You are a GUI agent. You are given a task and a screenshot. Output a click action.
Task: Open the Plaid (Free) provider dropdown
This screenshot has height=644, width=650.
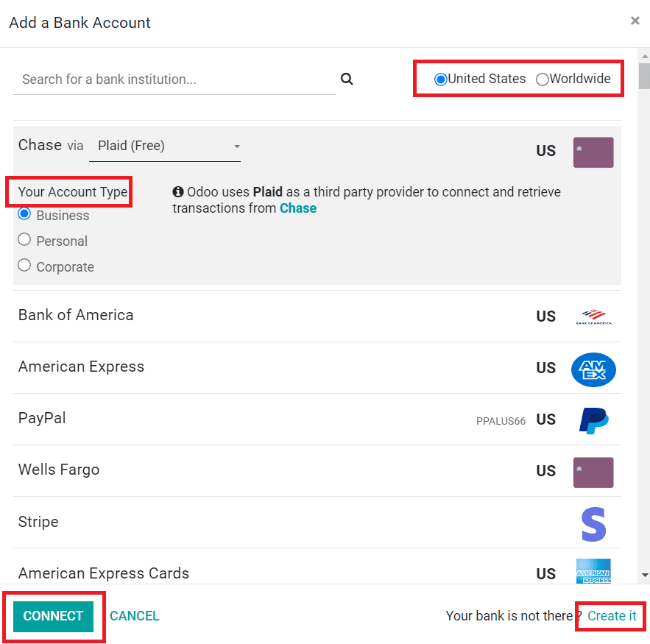(165, 146)
